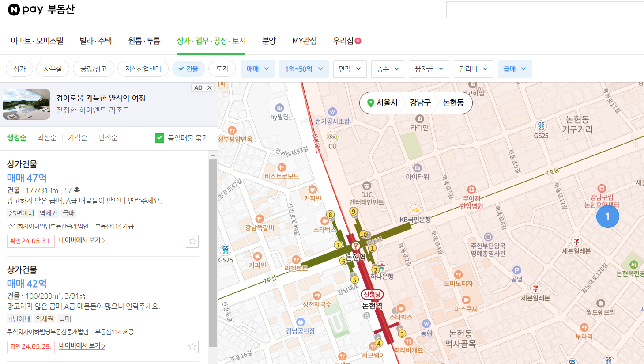Click the 주한부탄왕국 명예총영사관 icon
The width and height of the screenshot is (644, 364).
pos(488,237)
